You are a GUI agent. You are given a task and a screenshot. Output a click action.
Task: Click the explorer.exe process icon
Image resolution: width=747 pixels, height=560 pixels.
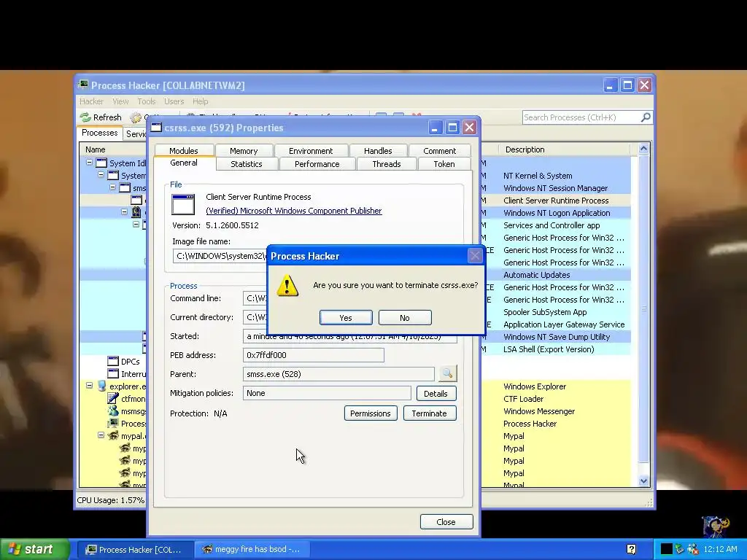pos(101,386)
